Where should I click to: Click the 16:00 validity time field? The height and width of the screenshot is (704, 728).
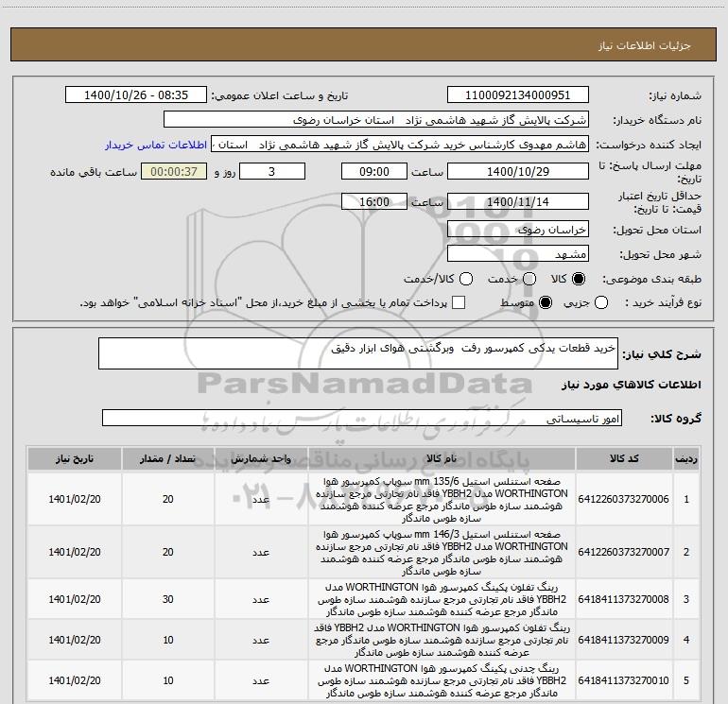(375, 202)
